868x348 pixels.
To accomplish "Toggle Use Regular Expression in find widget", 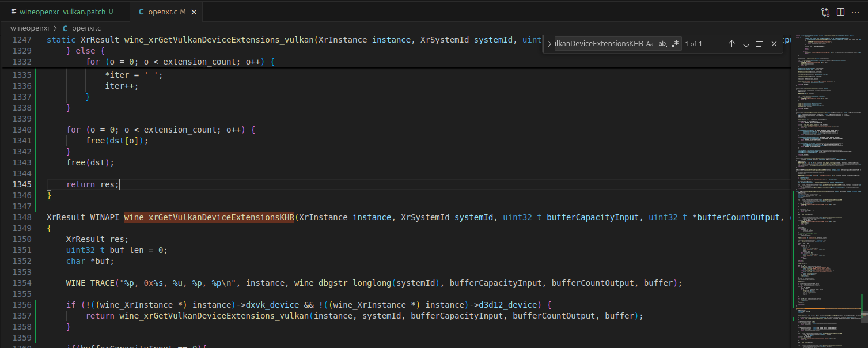I will (x=675, y=44).
